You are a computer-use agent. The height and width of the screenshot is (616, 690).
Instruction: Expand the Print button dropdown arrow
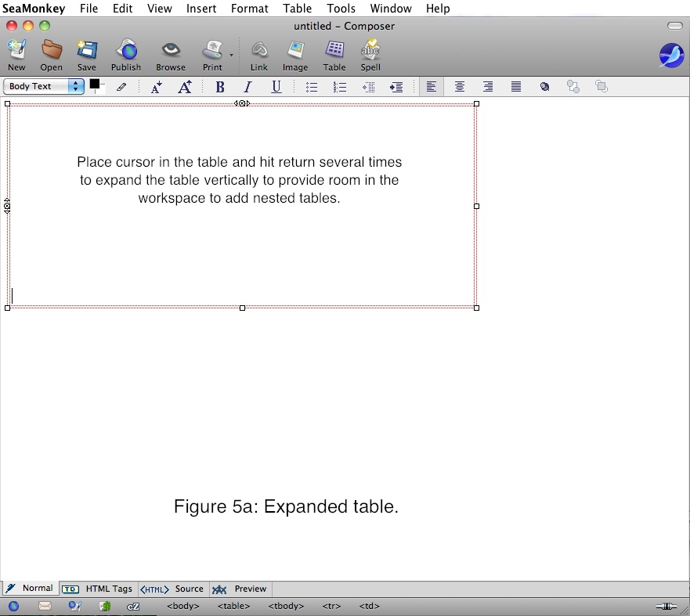231,56
